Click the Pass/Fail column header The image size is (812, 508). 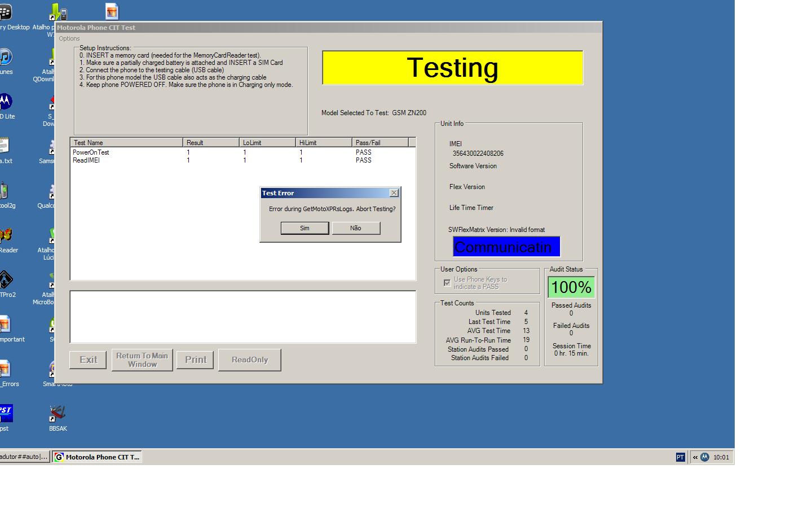pos(381,142)
